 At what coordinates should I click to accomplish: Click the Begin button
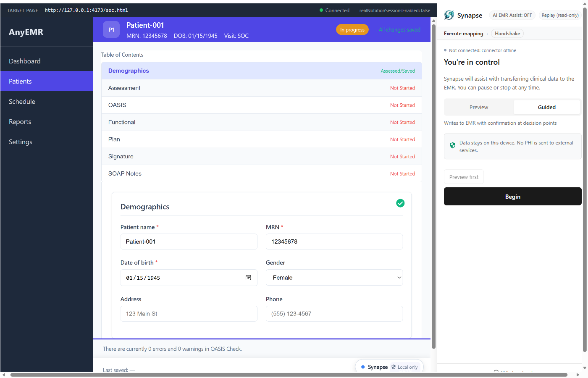pos(512,196)
